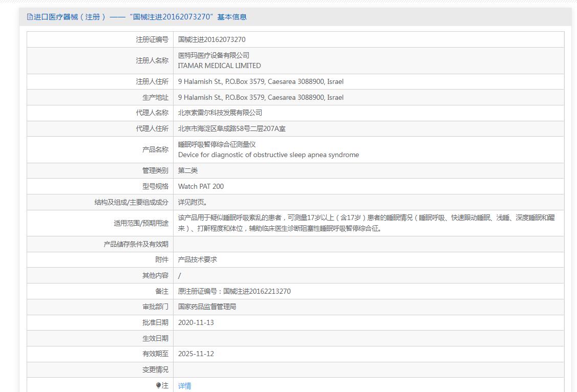Screen dimensions: 577x392
Task: Select ITAMAR MEDICAL LIMITED text
Action: pyautogui.click(x=219, y=66)
